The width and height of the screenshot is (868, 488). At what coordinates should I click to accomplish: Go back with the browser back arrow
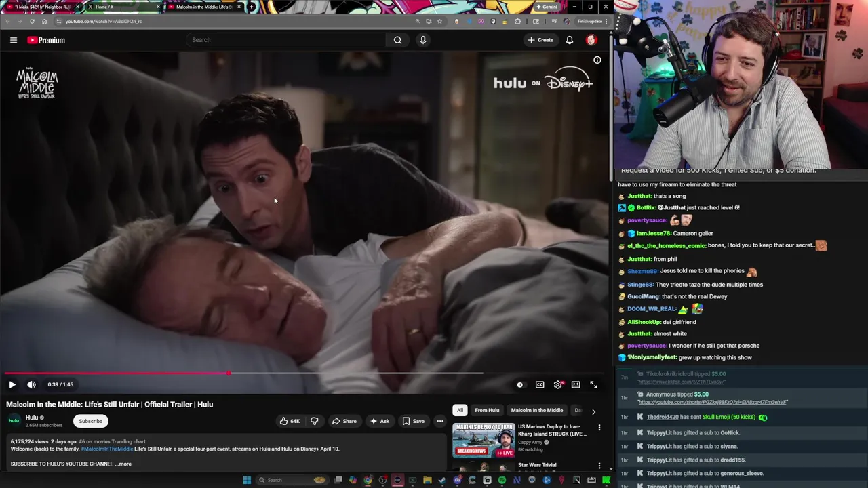click(x=7, y=21)
